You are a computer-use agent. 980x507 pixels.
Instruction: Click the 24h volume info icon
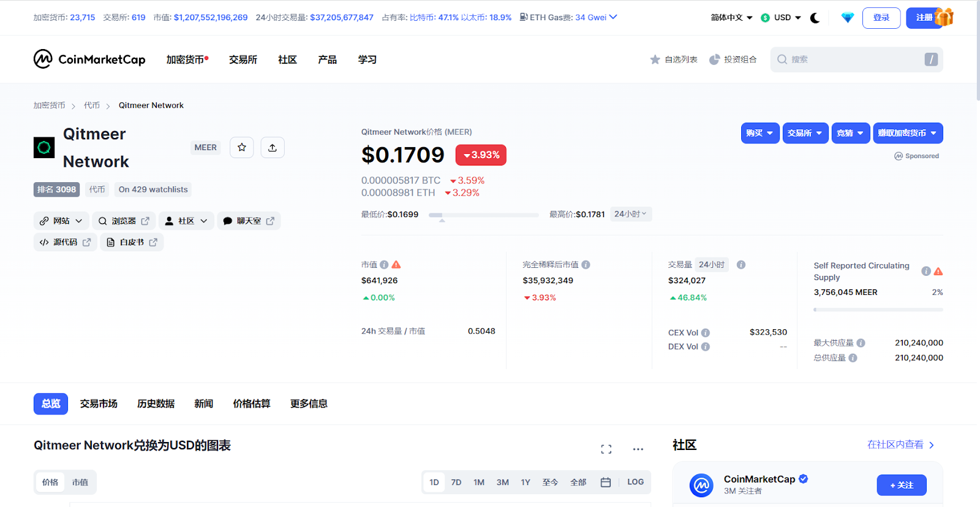(x=741, y=265)
